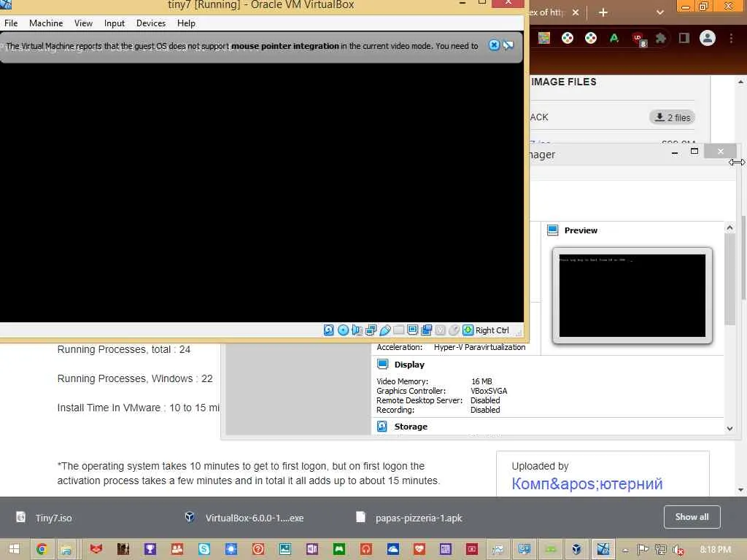
Task: Click the recording indicator icon in VM status bar
Action: 426,330
